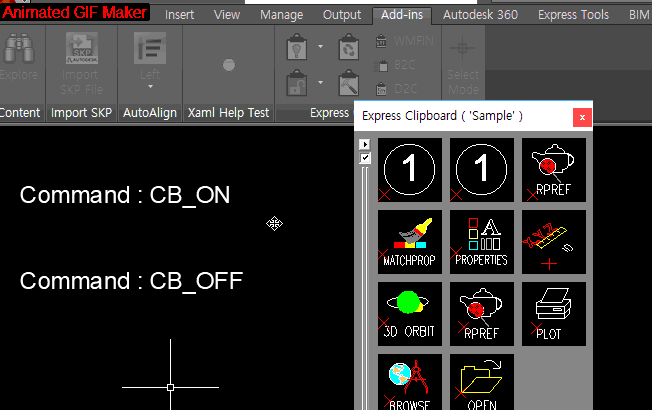
Task: Click the Import SKP File icon
Action: pyautogui.click(x=82, y=48)
